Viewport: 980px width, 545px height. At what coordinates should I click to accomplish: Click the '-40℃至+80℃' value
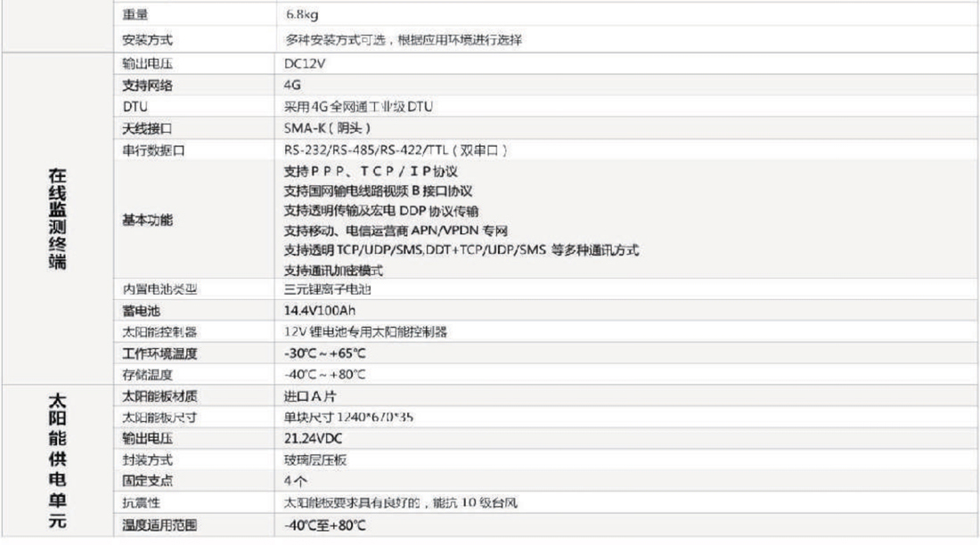(325, 525)
